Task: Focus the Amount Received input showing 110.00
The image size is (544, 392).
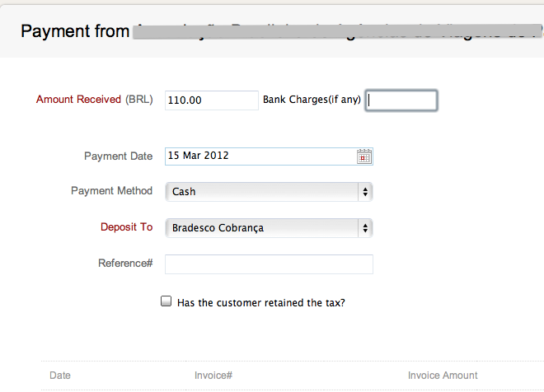Action: coord(212,100)
